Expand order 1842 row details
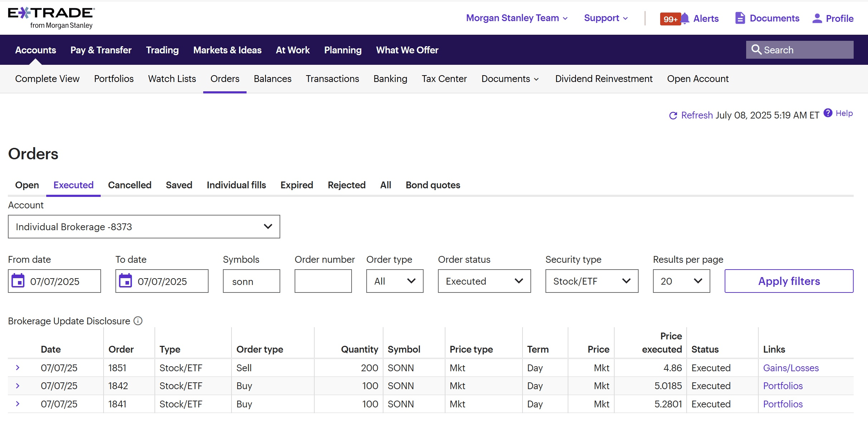Viewport: 868px width, 421px height. coord(18,386)
